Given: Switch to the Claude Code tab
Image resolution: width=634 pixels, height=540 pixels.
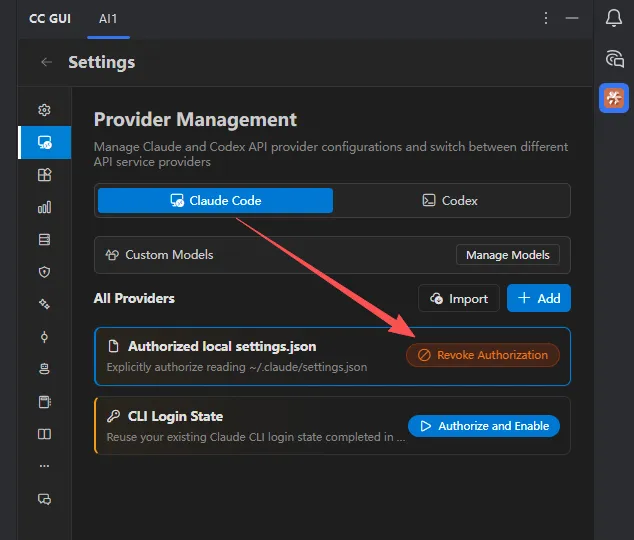Looking at the screenshot, I should 215,200.
